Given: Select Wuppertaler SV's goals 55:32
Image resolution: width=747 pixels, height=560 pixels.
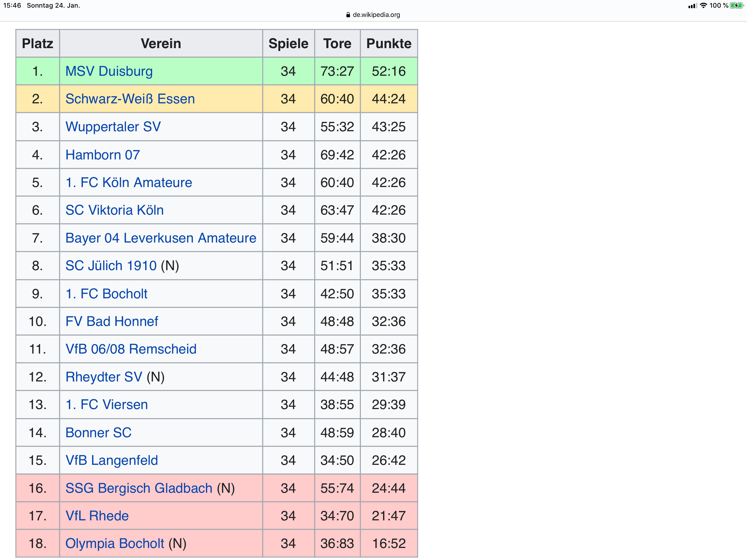Looking at the screenshot, I should [x=337, y=127].
